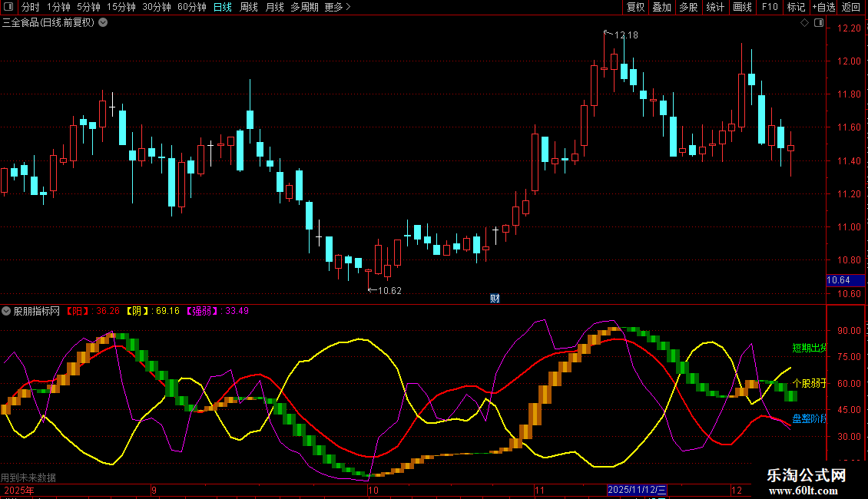868x499 pixels.
Task: Click the 个股弱于 signal label
Action: [x=809, y=383]
